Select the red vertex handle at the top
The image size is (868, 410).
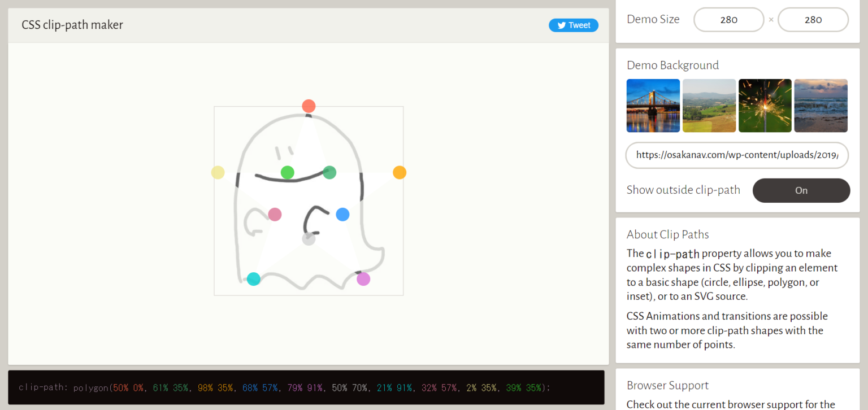[309, 106]
